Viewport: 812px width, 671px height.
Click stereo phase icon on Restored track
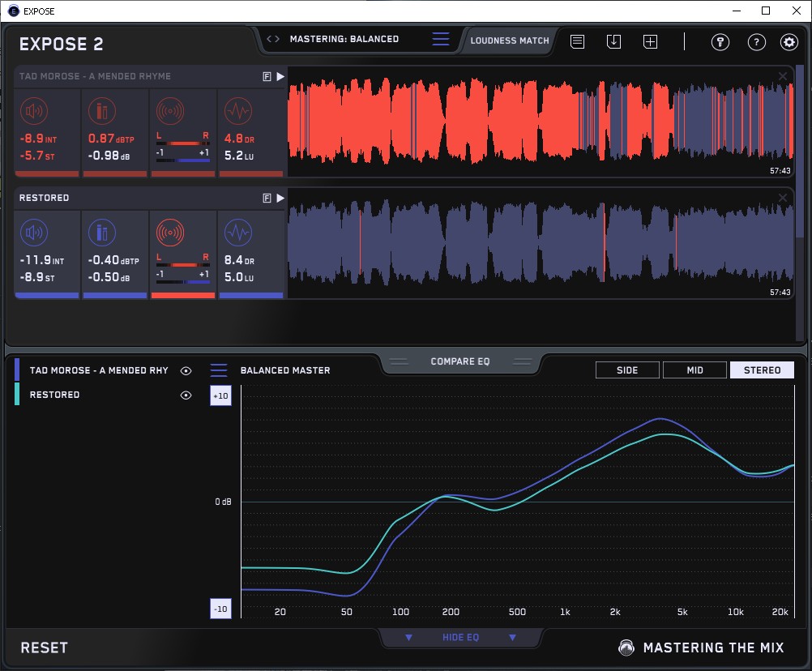[169, 233]
